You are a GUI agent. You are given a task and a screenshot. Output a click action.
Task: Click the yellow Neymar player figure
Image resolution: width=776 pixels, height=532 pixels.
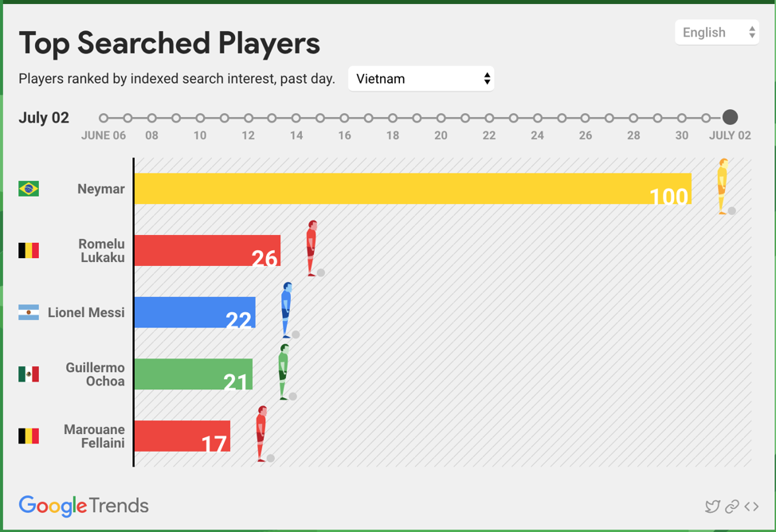coord(723,186)
